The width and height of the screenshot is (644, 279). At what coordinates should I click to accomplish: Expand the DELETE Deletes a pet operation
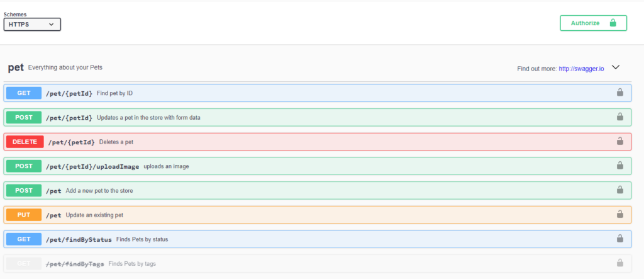click(116, 142)
